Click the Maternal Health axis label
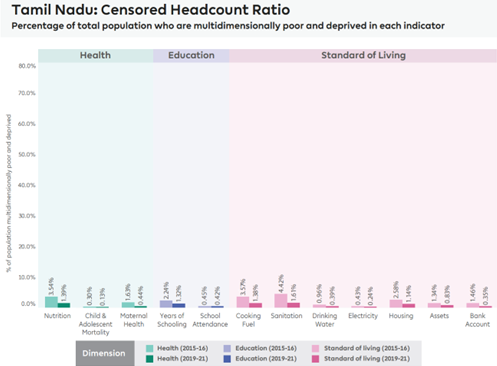Image resolution: width=497 pixels, height=366 pixels. (134, 320)
